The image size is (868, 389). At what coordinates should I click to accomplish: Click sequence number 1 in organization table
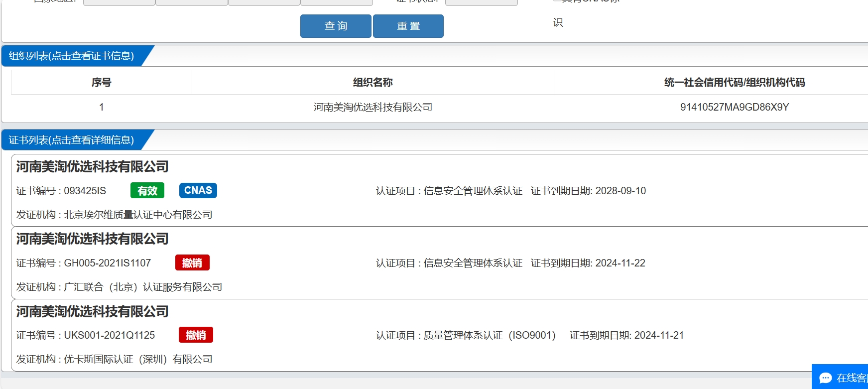point(102,107)
